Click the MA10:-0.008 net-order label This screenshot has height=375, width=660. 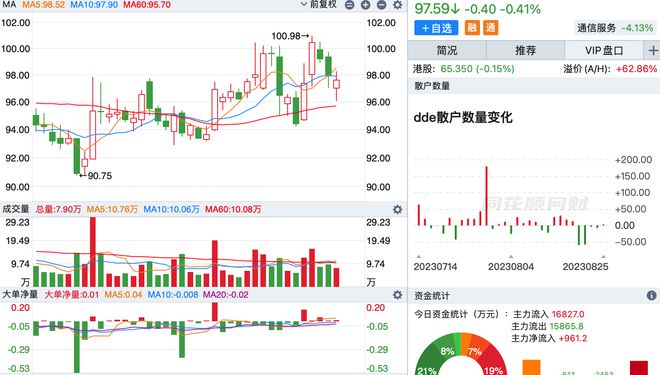(173, 295)
